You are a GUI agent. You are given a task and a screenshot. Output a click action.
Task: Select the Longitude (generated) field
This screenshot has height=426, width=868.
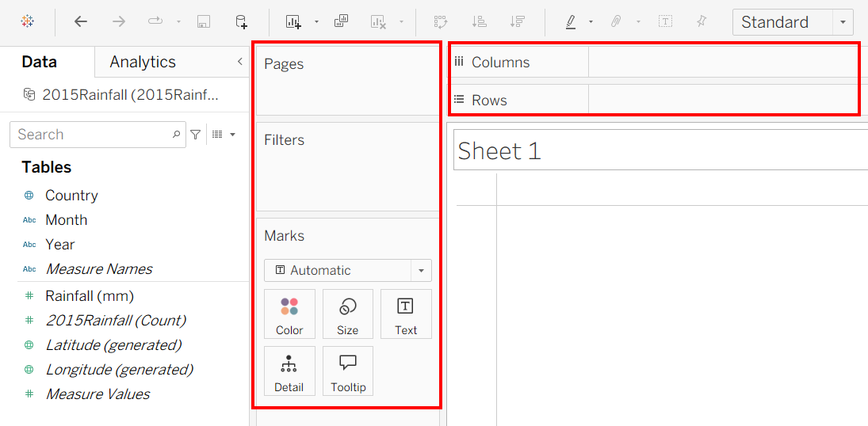point(119,369)
